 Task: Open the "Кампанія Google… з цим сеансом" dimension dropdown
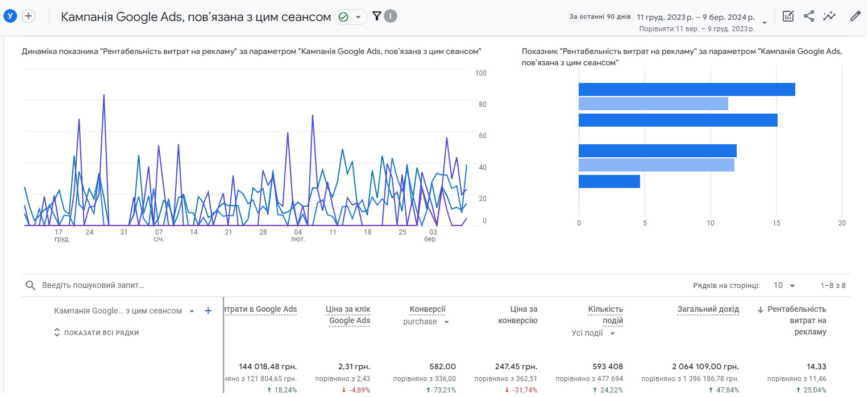pos(124,311)
